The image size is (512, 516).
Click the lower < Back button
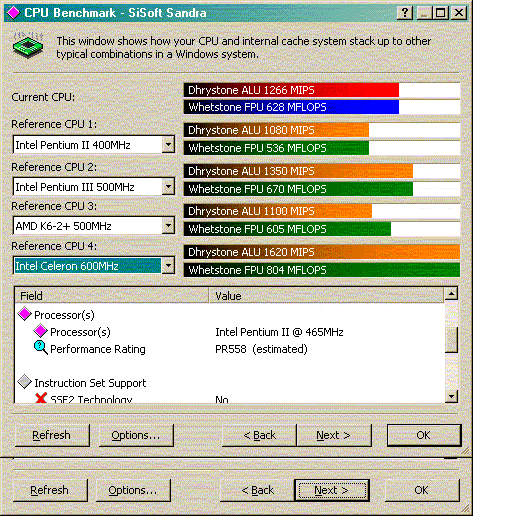(257, 490)
